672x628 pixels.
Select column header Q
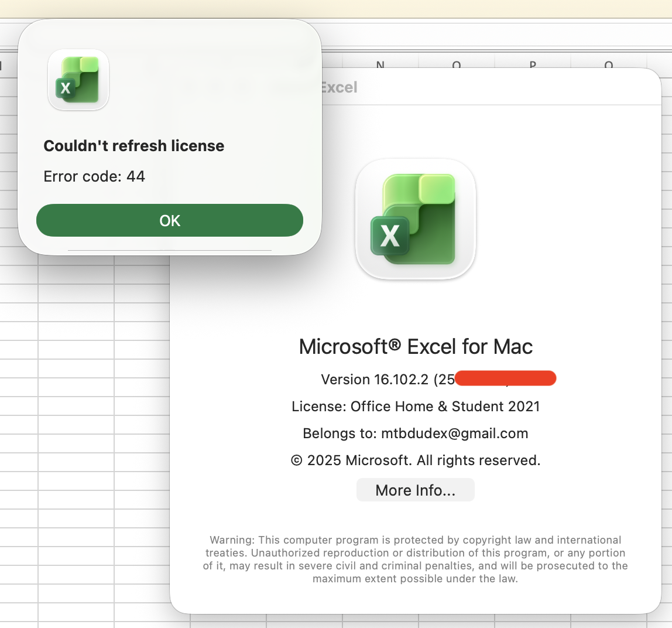tap(608, 66)
